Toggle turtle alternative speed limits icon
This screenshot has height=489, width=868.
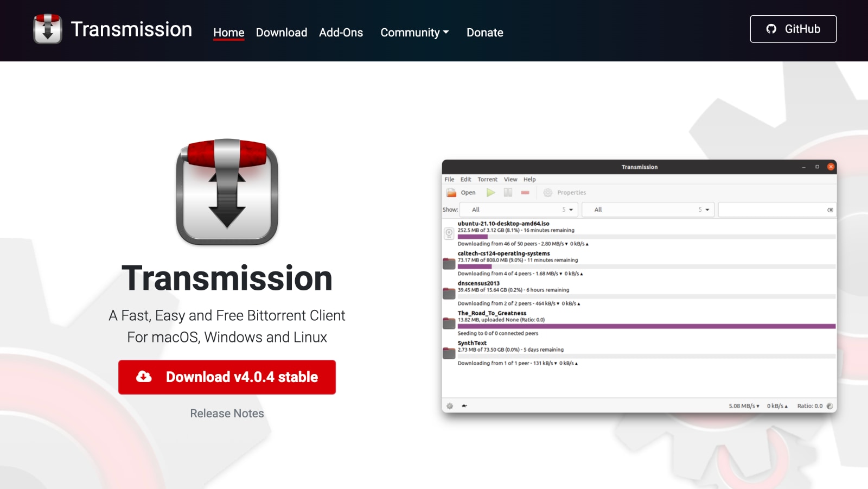[464, 406]
